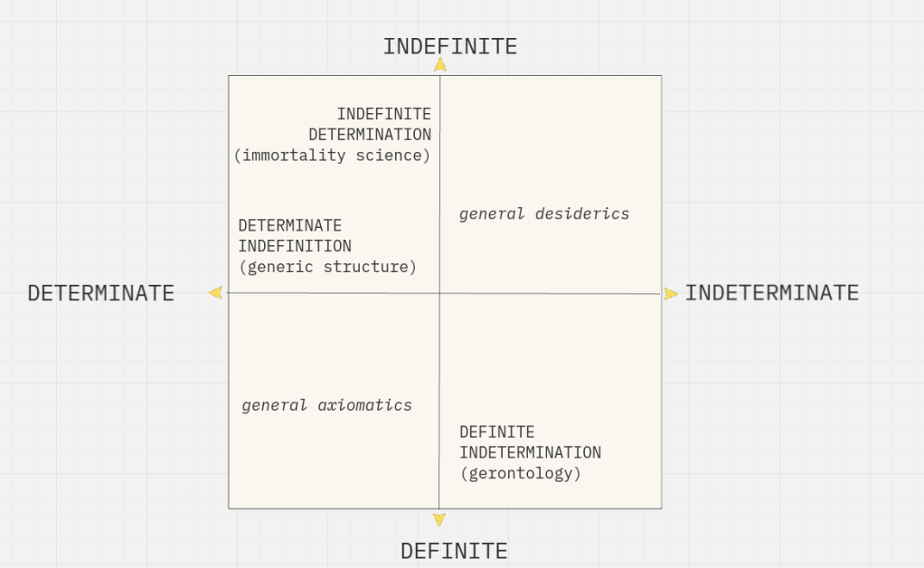Click the "(immortality science)" text line
The image size is (924, 568).
(331, 155)
